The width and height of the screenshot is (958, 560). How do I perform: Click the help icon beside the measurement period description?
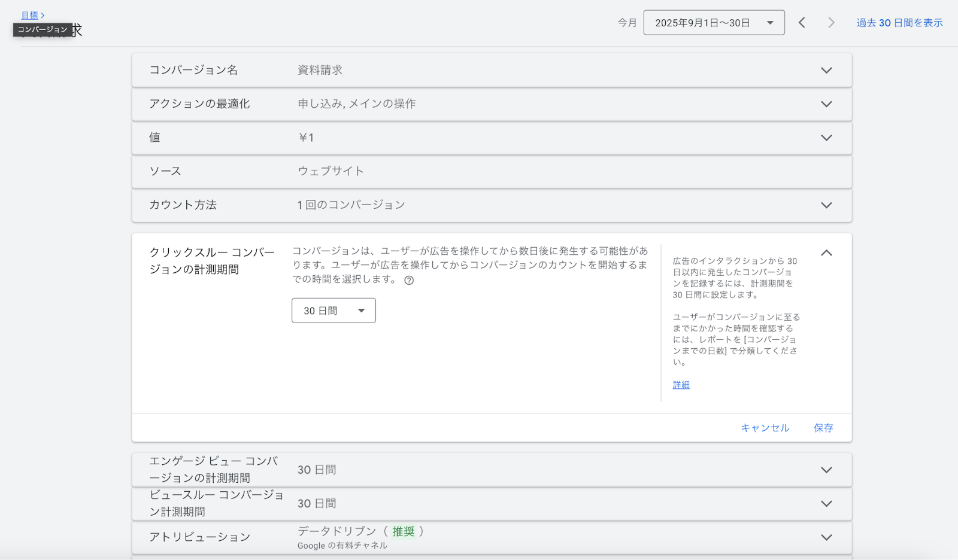(x=409, y=280)
